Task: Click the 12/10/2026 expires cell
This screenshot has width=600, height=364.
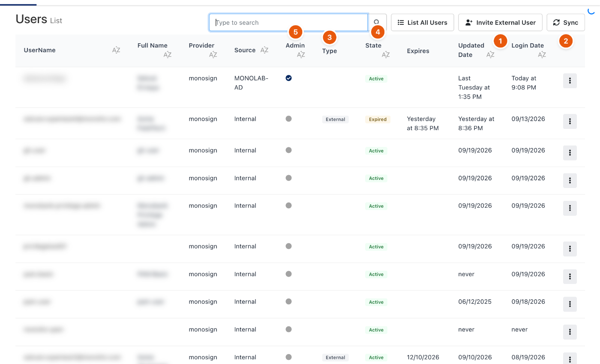Action: [423, 357]
